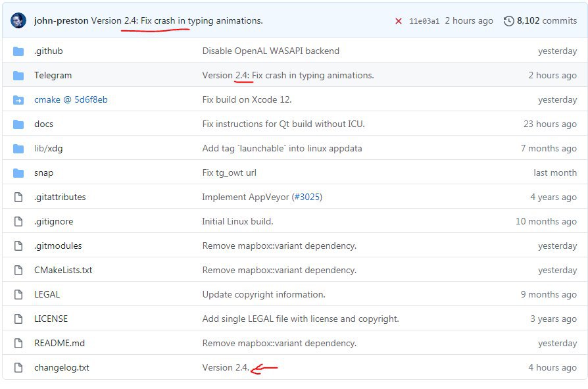Click the CMakeLists.txt file icon
The image size is (588, 389).
18,271
